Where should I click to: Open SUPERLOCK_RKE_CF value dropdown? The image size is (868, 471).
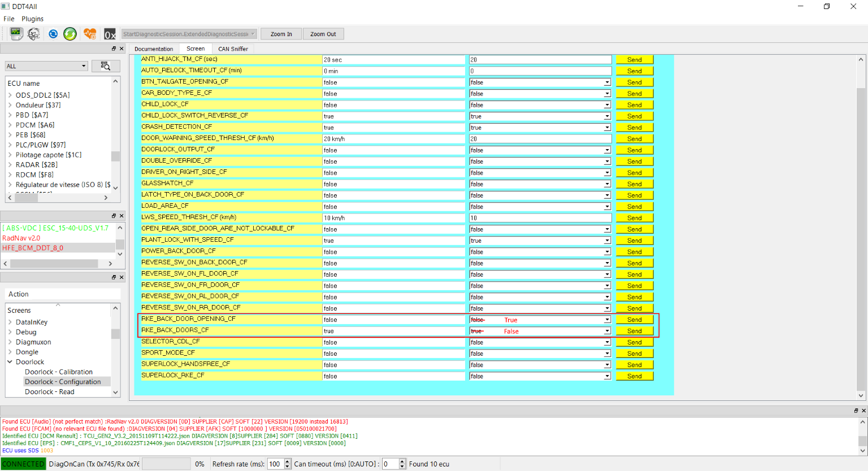607,376
